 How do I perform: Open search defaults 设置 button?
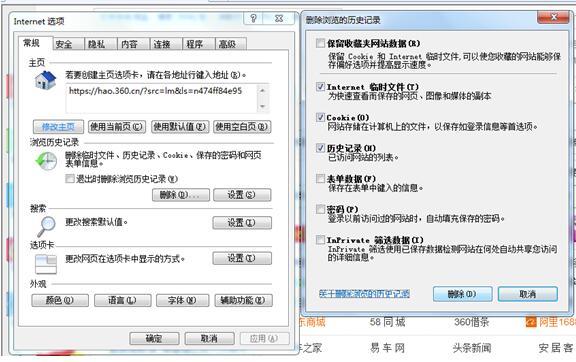coord(242,223)
